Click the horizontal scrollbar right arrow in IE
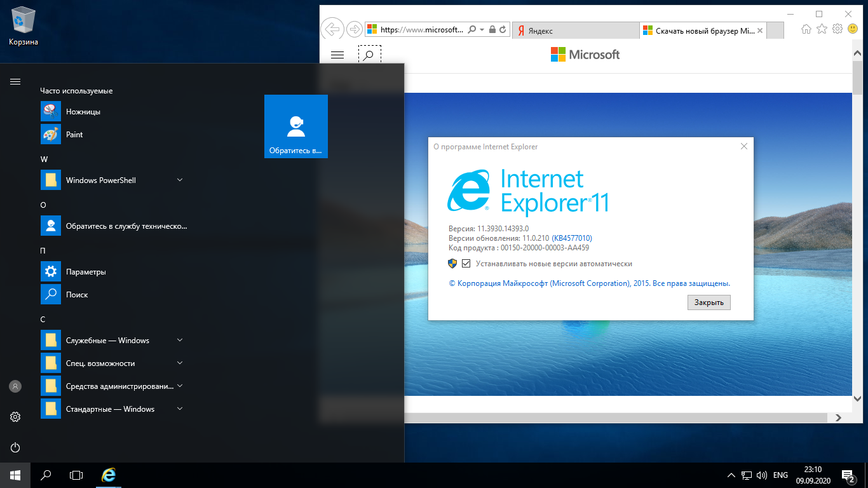The width and height of the screenshot is (868, 488). click(839, 417)
